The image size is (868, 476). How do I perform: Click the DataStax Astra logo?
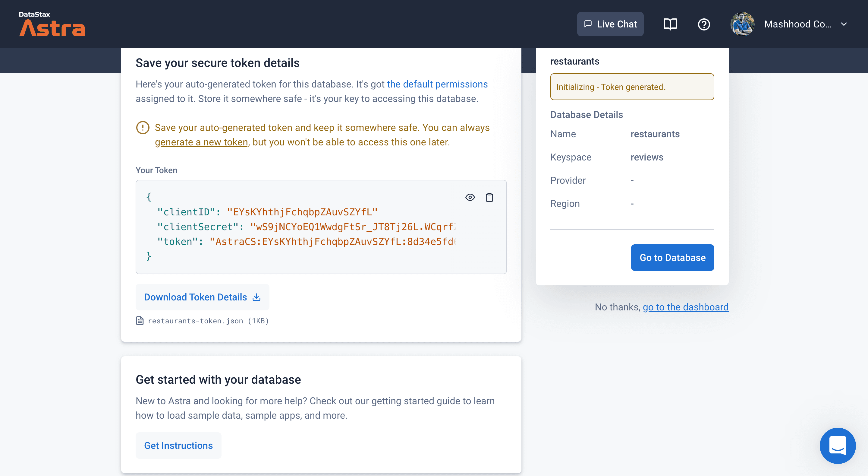click(52, 24)
